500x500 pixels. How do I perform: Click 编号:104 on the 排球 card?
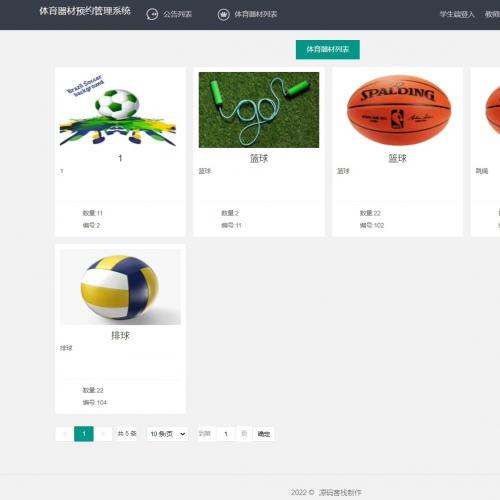(x=95, y=402)
